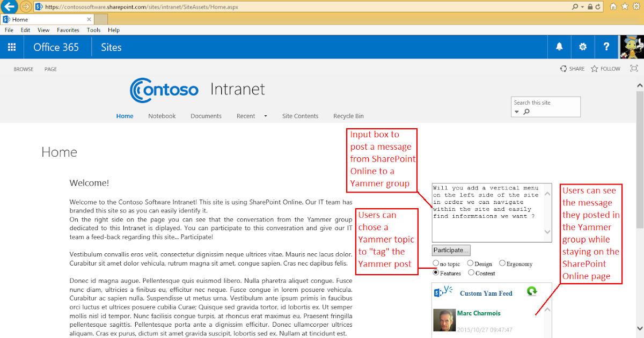Screen dimensions: 644x338
Task: Open the File menu
Action: coord(9,30)
